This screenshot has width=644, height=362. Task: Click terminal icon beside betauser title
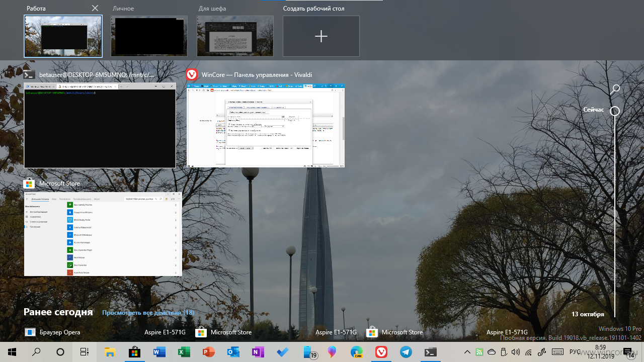click(x=30, y=74)
